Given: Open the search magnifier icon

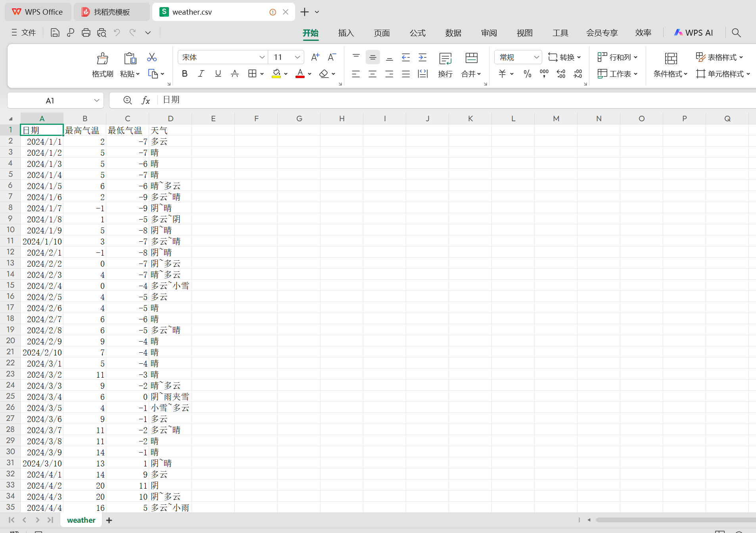Looking at the screenshot, I should tap(736, 33).
